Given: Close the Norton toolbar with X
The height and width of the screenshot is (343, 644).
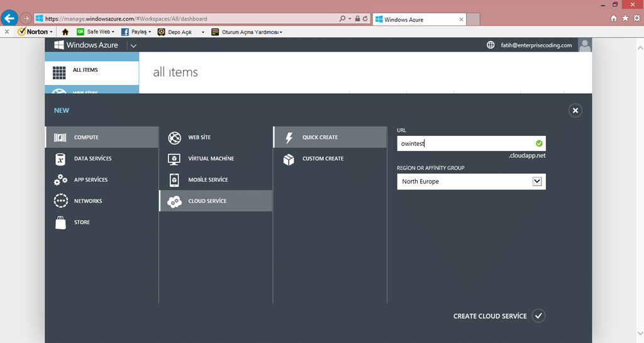Looking at the screenshot, I should click(6, 31).
